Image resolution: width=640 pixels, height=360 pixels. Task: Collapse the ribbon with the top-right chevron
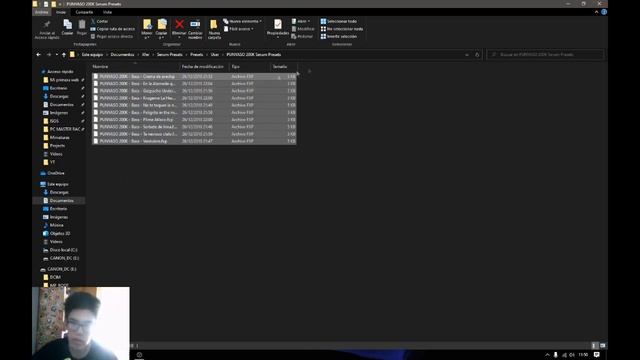click(596, 12)
